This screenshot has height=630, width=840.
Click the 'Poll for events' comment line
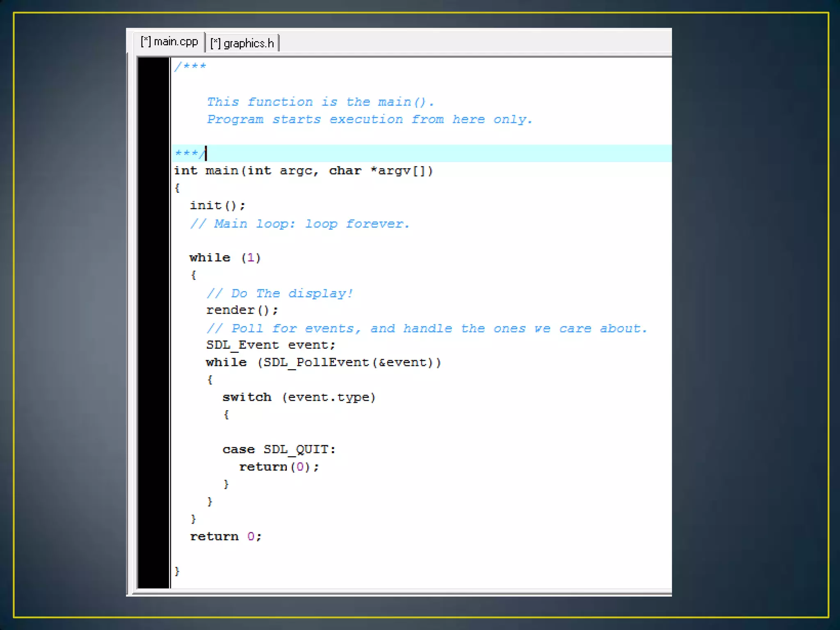tap(427, 329)
